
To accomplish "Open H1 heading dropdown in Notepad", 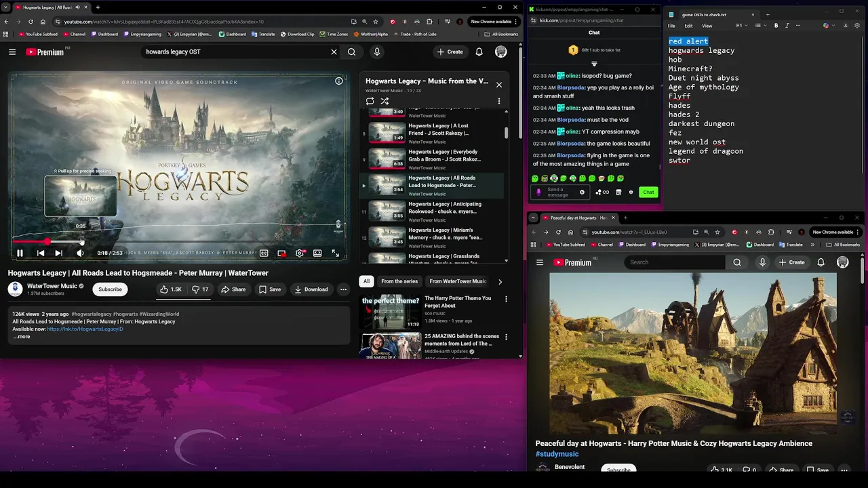I will tap(741, 26).
